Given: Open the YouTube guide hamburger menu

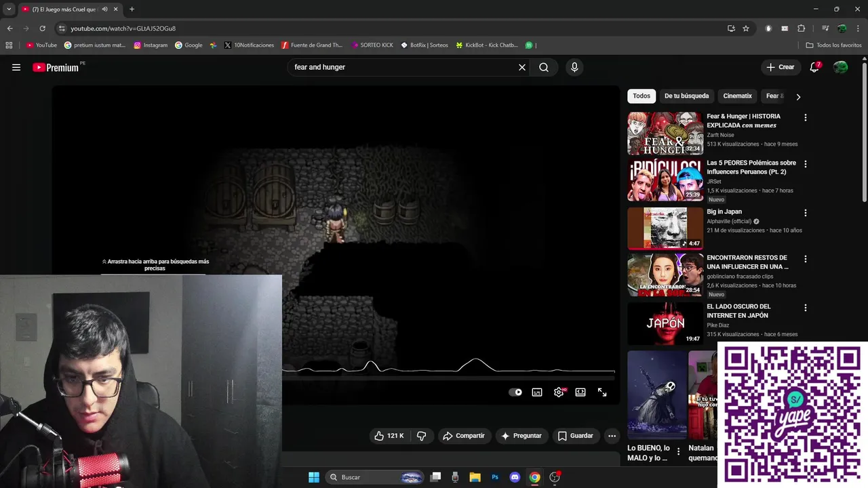Looking at the screenshot, I should 16,67.
